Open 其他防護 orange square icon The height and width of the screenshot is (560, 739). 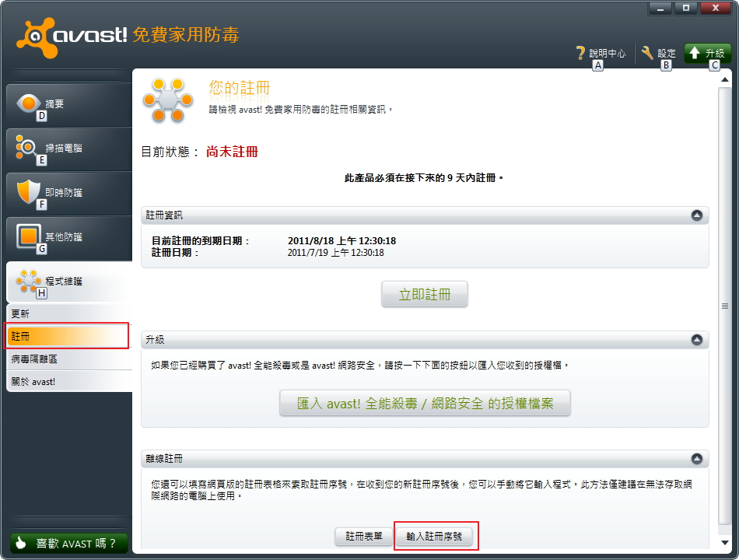coord(28,236)
